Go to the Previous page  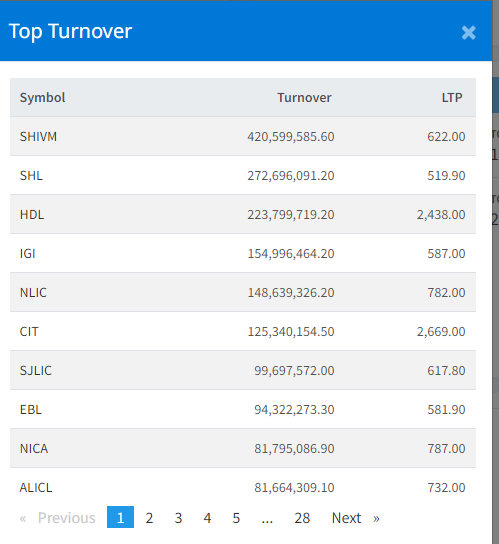pyautogui.click(x=58, y=518)
